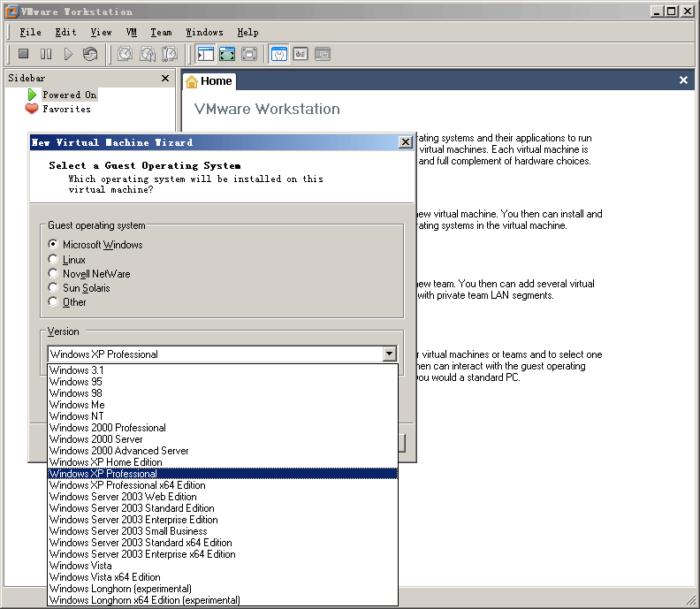
Task: Open the View menu
Action: 102,32
